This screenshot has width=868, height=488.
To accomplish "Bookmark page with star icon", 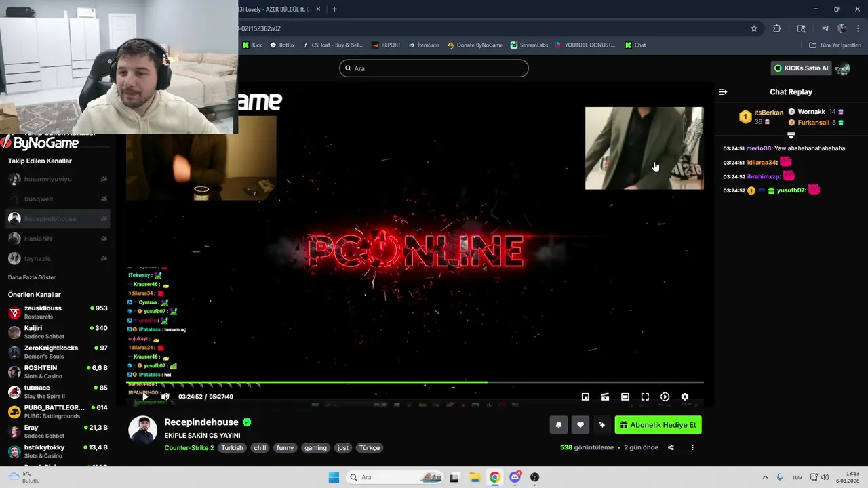I will pyautogui.click(x=754, y=28).
